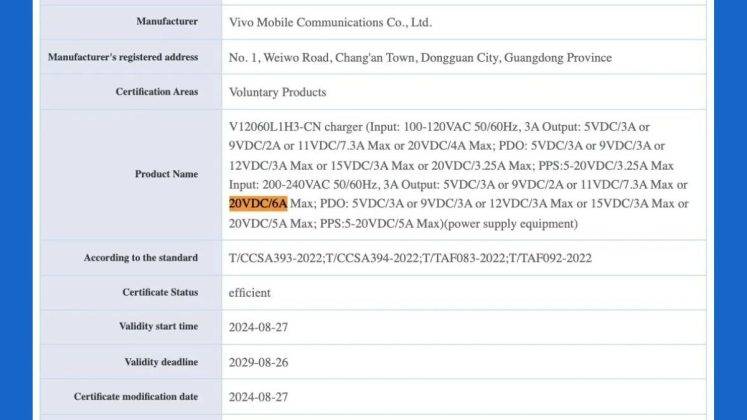Click the 'Certificate modification date' label

(x=136, y=397)
